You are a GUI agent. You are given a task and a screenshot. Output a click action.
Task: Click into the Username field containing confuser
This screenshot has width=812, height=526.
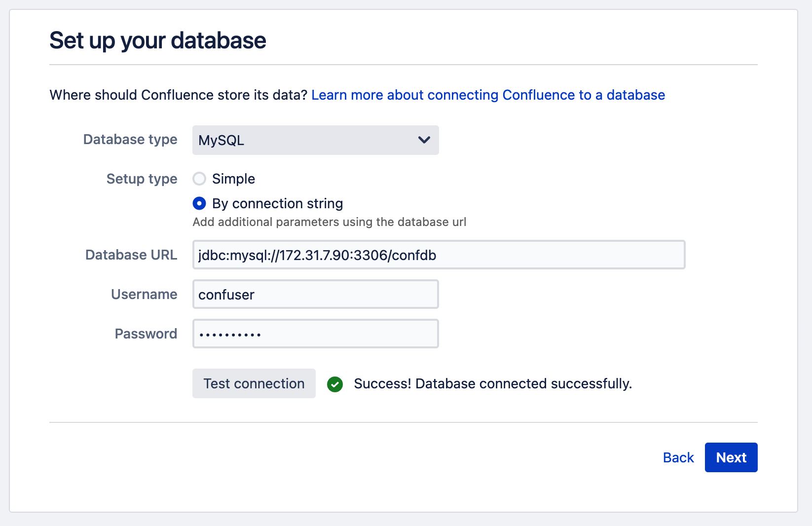tap(315, 295)
